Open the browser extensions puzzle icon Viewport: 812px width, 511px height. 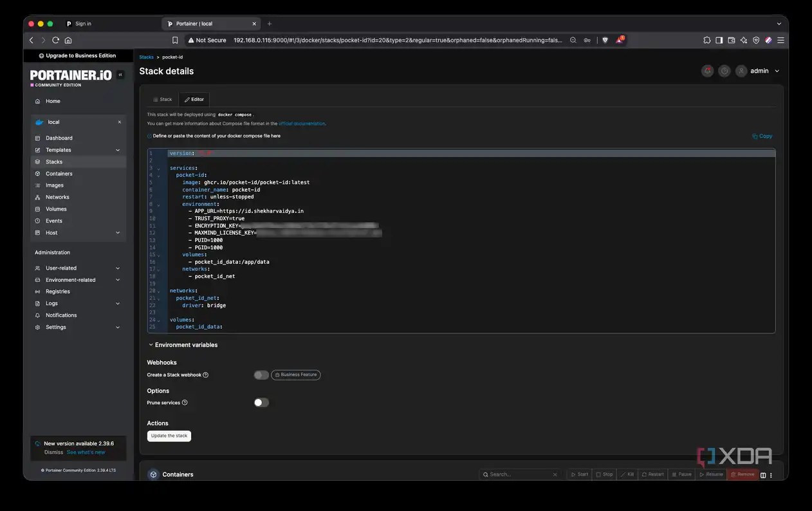pos(707,40)
